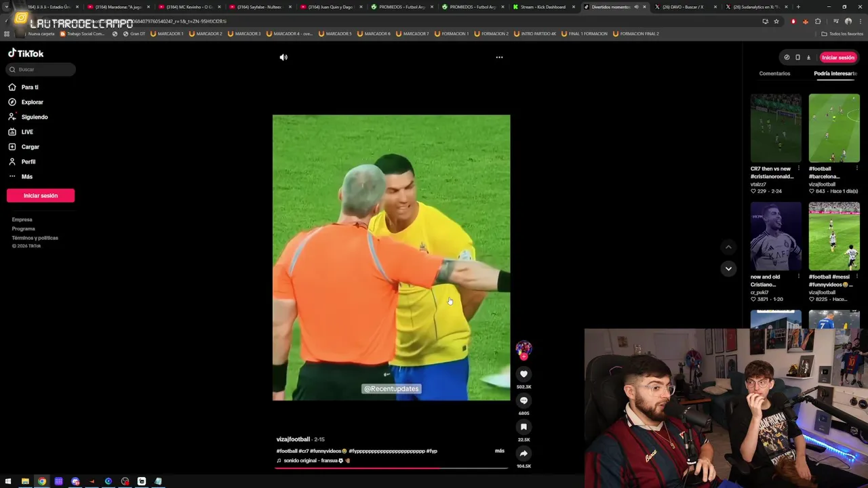Focus the Buscar search field
868x488 pixels.
click(x=41, y=69)
